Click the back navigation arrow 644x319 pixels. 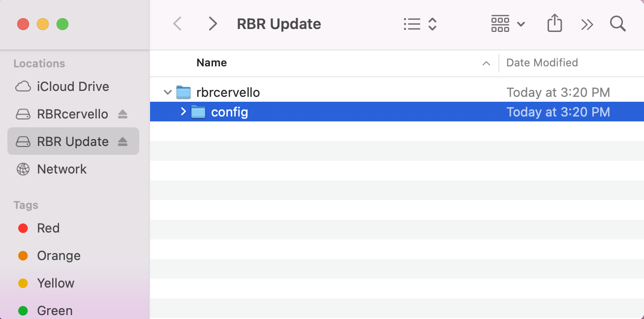(x=178, y=24)
